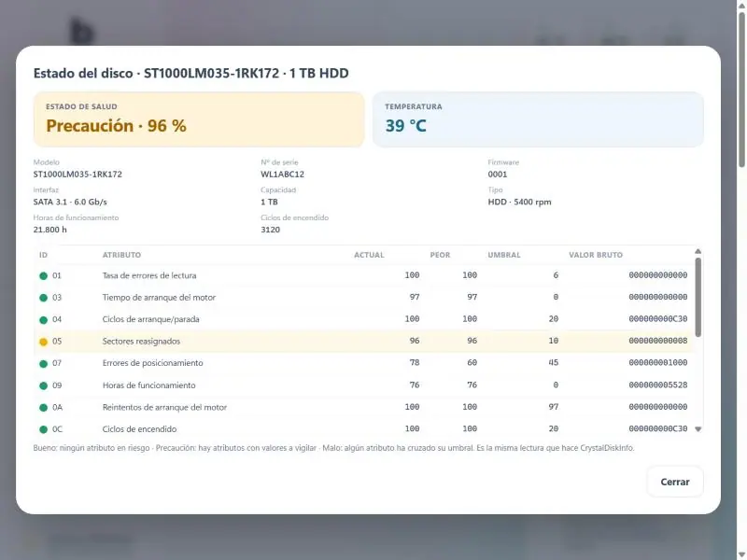This screenshot has width=747, height=560.
Task: Select 'Horas de funcionamiento' table row
Action: pyautogui.click(x=363, y=385)
